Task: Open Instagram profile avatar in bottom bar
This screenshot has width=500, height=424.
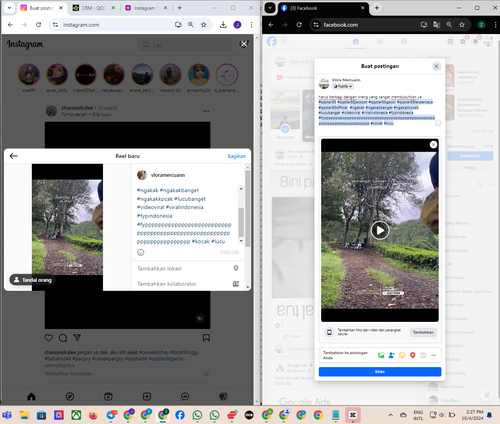Action: pos(223,396)
